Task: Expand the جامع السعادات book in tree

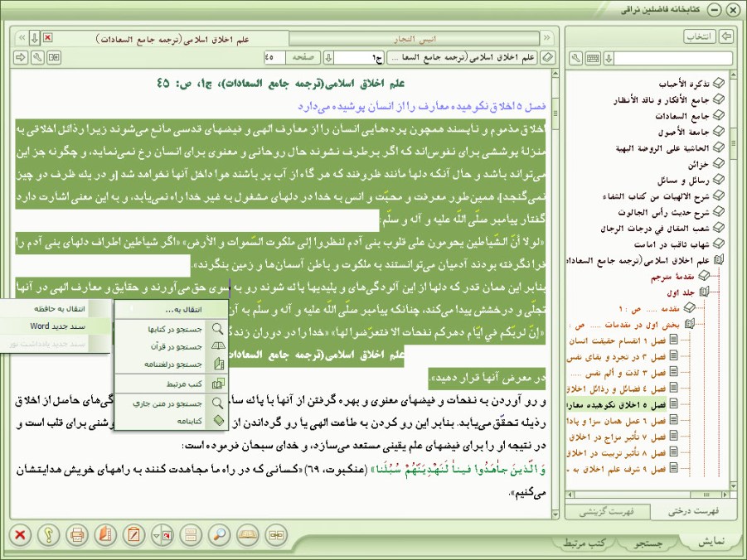Action: tap(719, 115)
